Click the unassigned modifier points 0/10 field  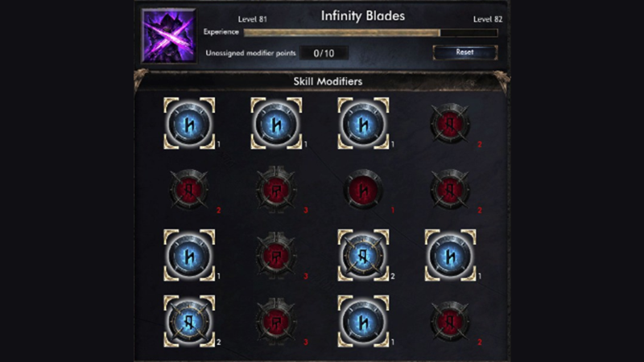(324, 53)
